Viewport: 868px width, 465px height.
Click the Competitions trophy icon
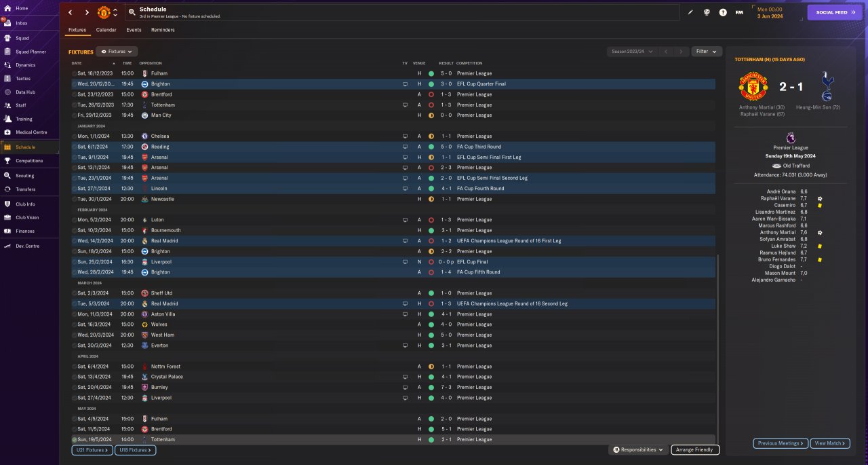coord(7,161)
